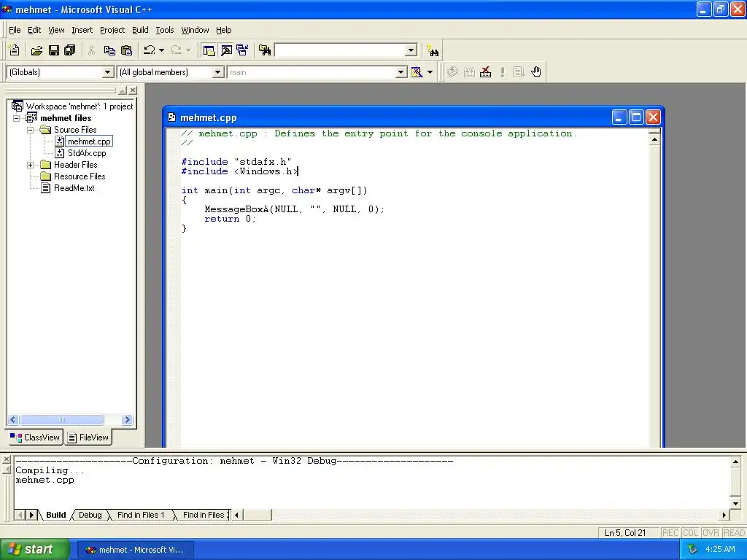This screenshot has width=747, height=560.
Task: Click the Undo toolbar icon
Action: click(x=150, y=50)
